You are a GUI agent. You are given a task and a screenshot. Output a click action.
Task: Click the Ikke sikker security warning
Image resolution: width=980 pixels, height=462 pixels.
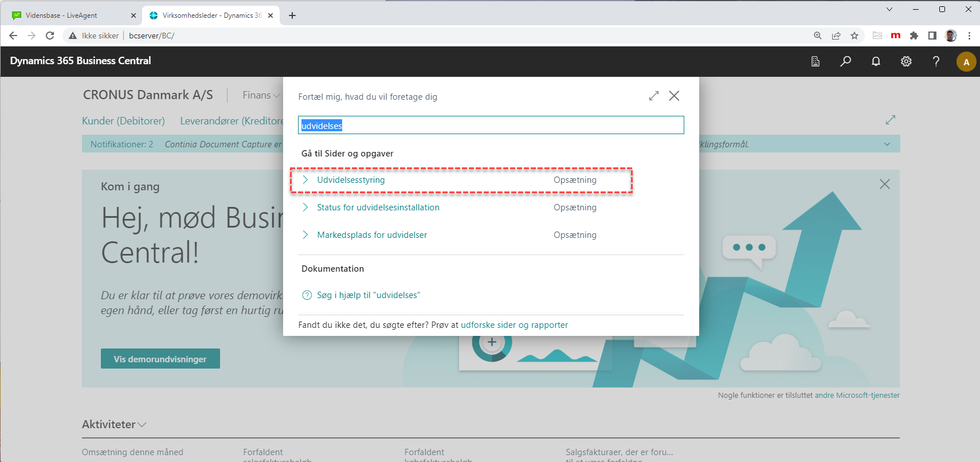94,36
